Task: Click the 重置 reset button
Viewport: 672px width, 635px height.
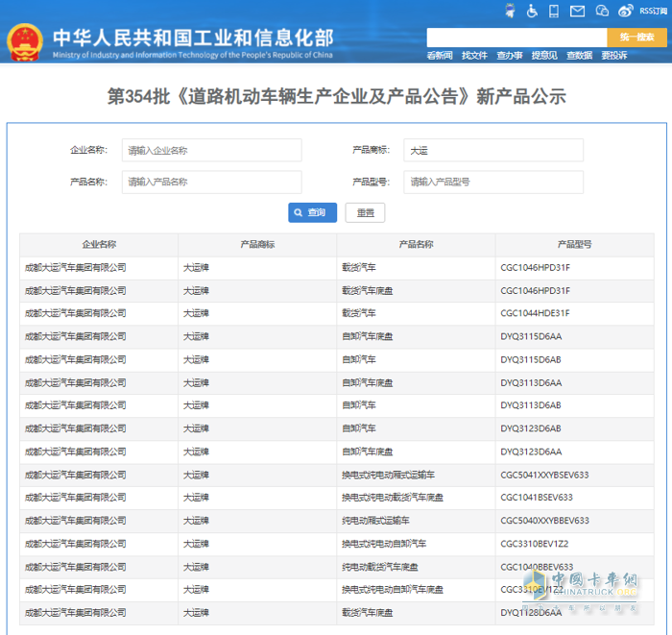Action: click(x=365, y=212)
